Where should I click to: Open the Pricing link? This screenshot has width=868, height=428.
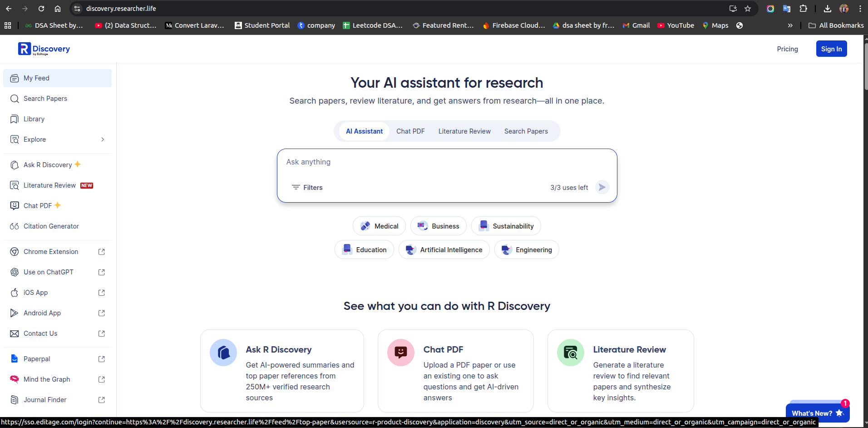[787, 49]
